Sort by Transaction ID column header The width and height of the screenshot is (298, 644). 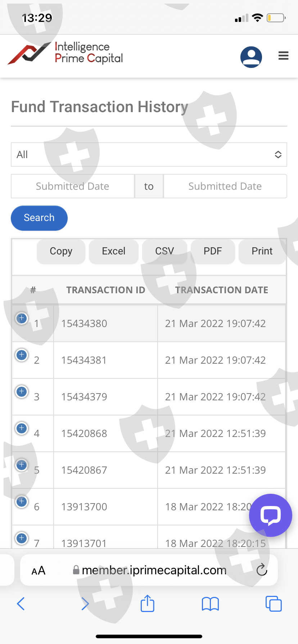pyautogui.click(x=105, y=290)
